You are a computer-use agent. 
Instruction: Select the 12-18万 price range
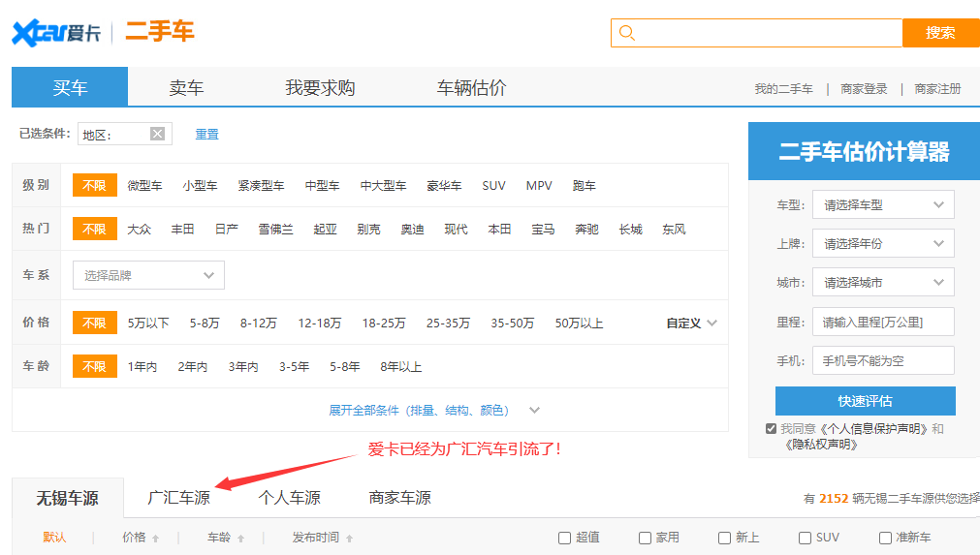[319, 323]
